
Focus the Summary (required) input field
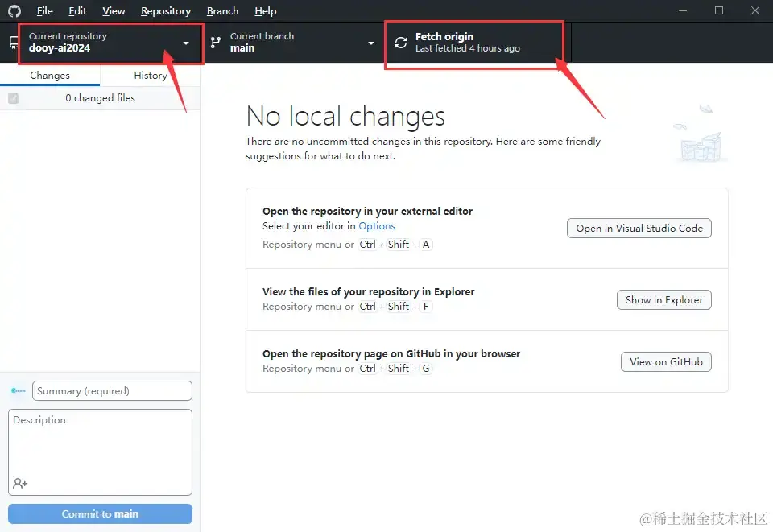click(x=112, y=390)
